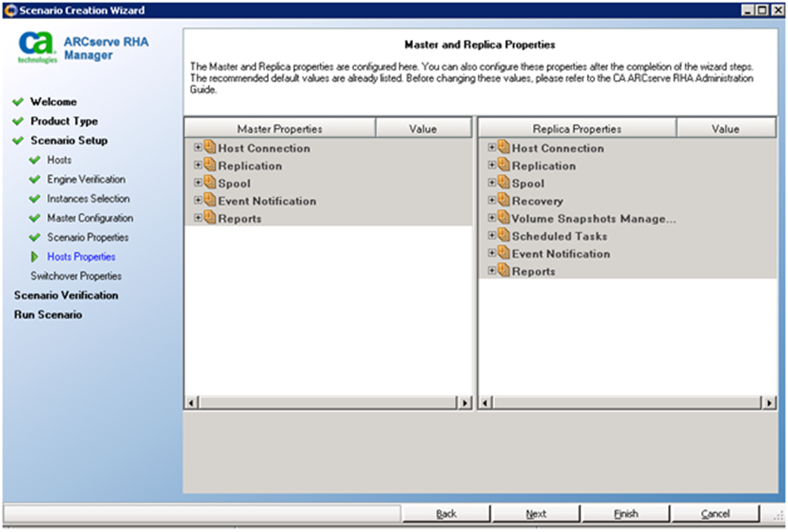
Task: Click the Master Properties column header
Action: (280, 129)
